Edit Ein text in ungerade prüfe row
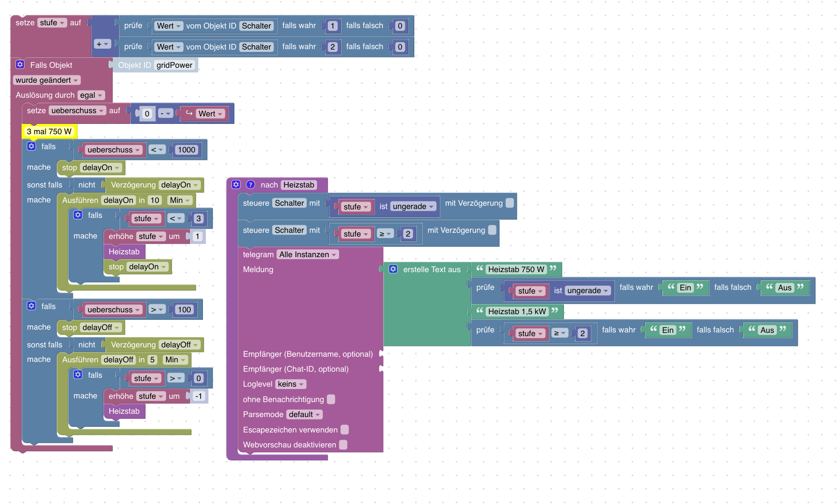 [x=686, y=288]
